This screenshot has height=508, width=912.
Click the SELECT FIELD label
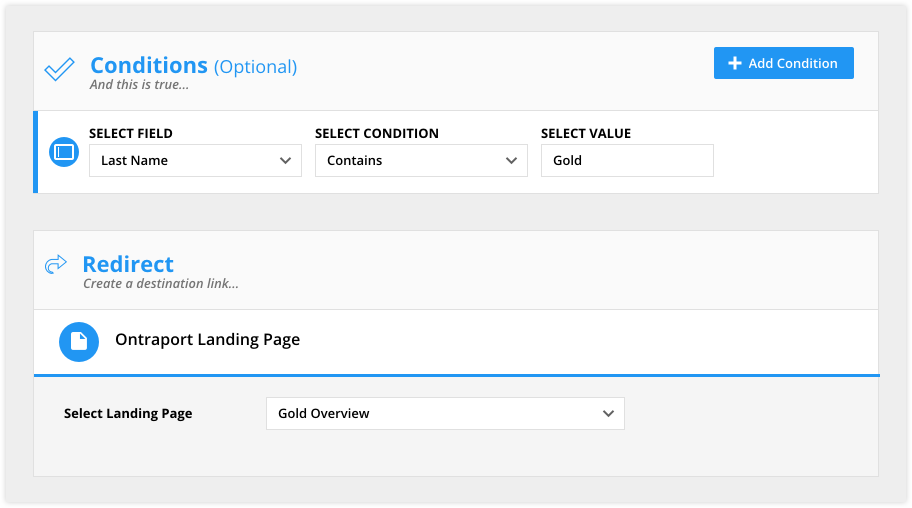pyautogui.click(x=131, y=133)
